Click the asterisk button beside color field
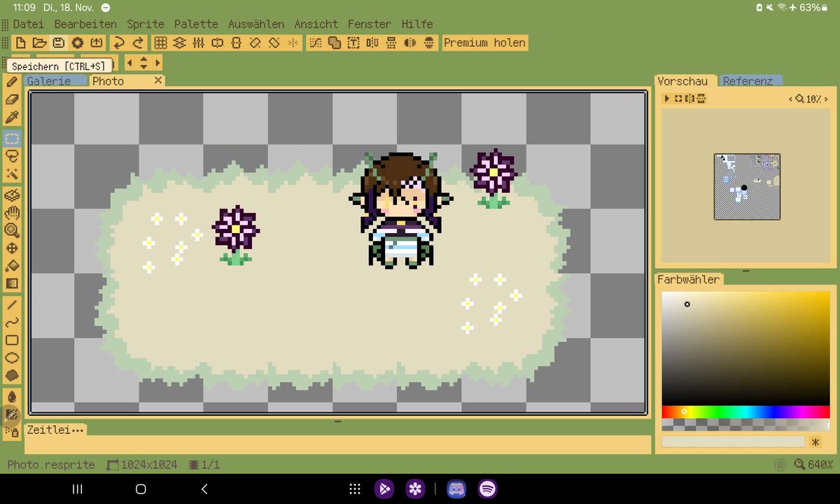 pyautogui.click(x=815, y=442)
